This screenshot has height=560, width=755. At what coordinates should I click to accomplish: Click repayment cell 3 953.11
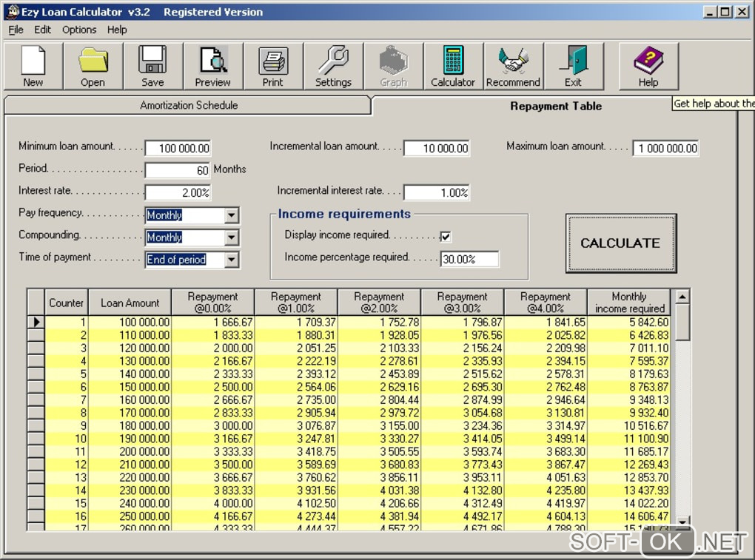[x=462, y=478]
